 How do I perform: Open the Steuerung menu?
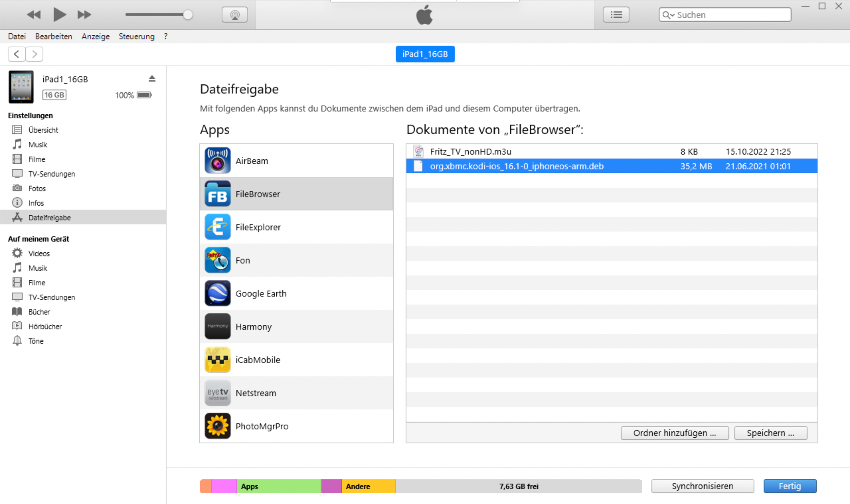click(x=136, y=37)
